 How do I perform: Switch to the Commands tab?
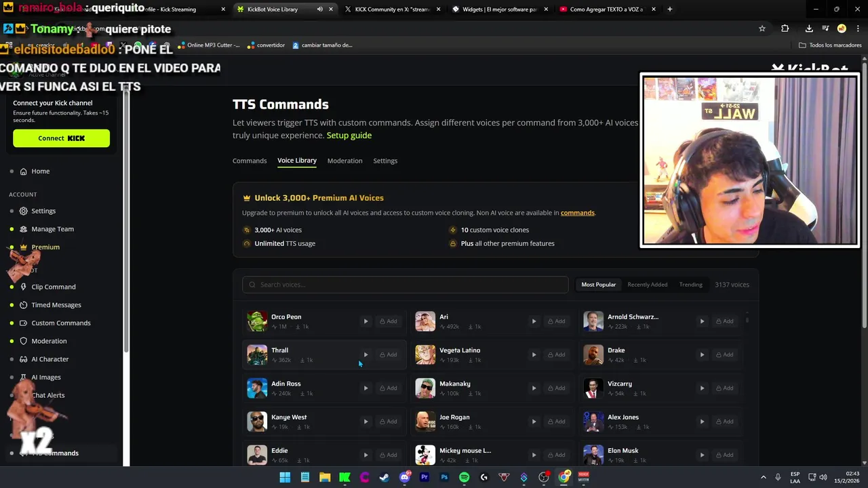tap(250, 161)
